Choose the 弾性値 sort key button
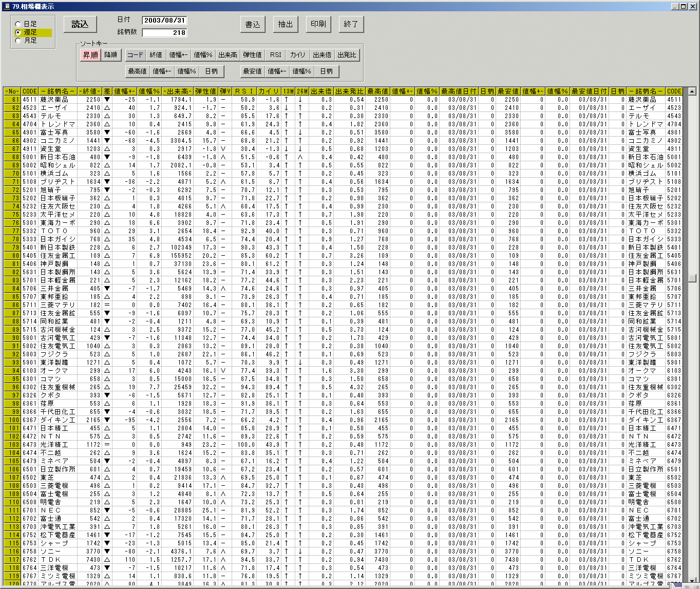 click(253, 55)
